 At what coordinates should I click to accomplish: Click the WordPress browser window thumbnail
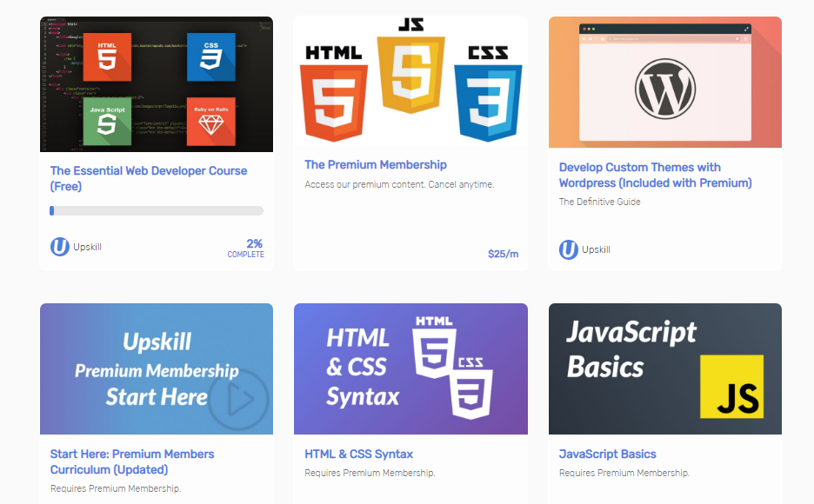tap(665, 82)
